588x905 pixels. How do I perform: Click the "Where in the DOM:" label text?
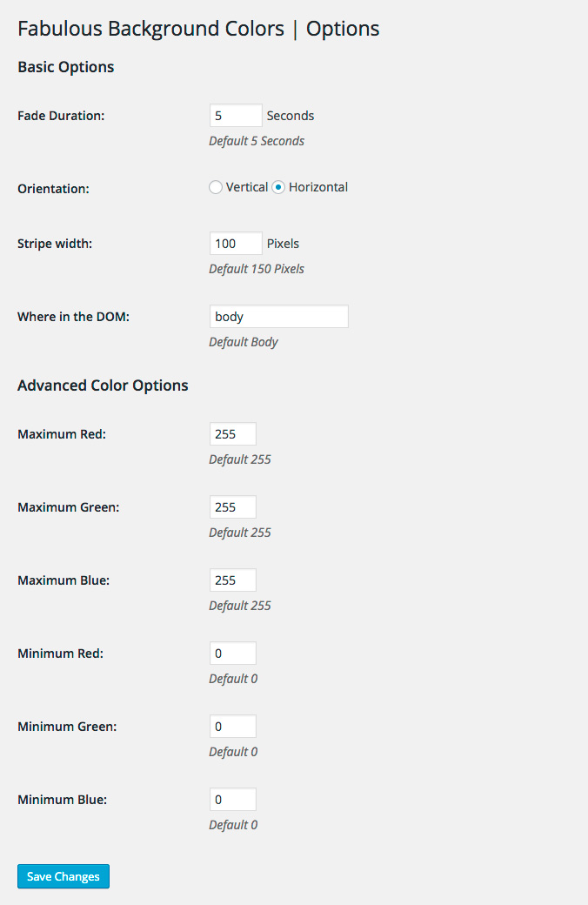click(73, 317)
